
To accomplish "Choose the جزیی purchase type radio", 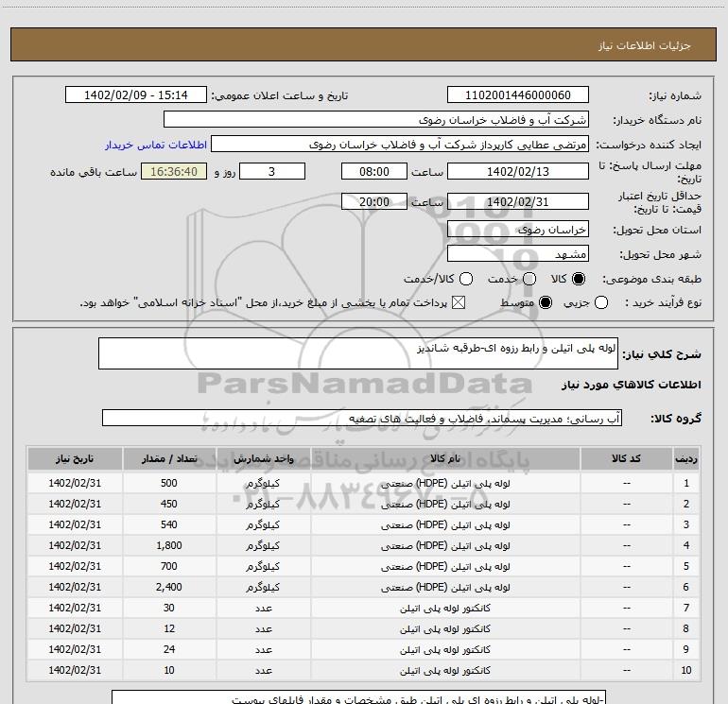I will [601, 302].
